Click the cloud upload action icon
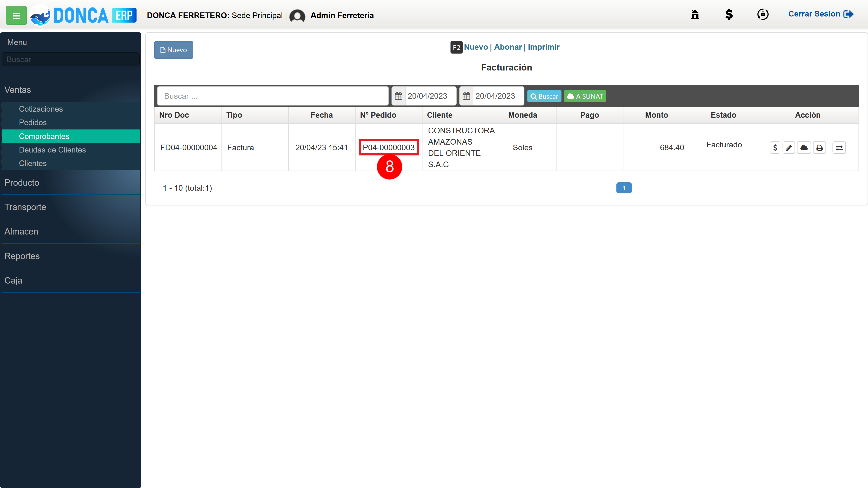 (x=804, y=148)
